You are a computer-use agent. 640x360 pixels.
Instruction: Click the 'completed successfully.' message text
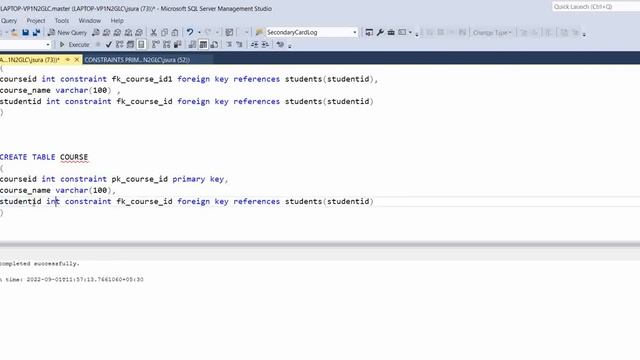click(40, 264)
